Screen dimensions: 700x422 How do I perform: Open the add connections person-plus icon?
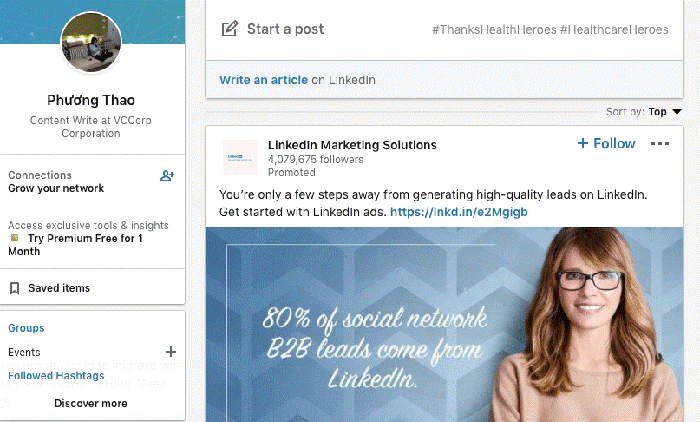click(167, 175)
